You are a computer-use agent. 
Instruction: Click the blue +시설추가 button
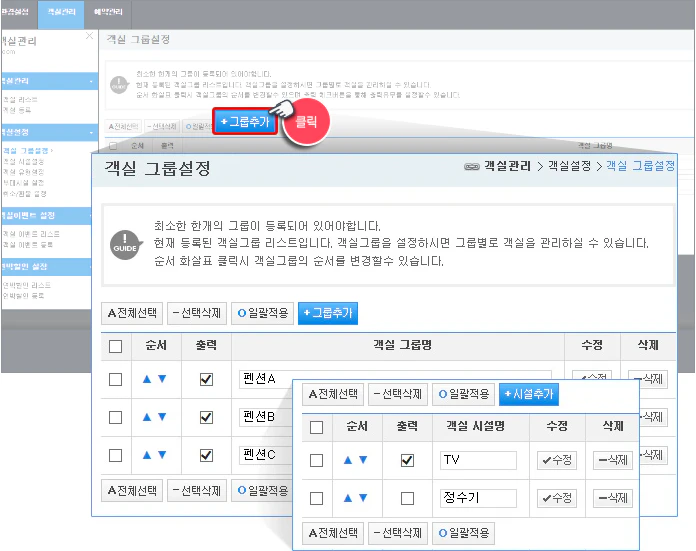tap(529, 394)
